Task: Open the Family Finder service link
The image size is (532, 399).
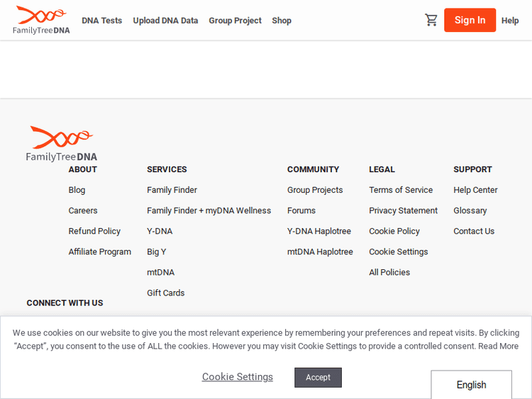Action: [x=172, y=190]
